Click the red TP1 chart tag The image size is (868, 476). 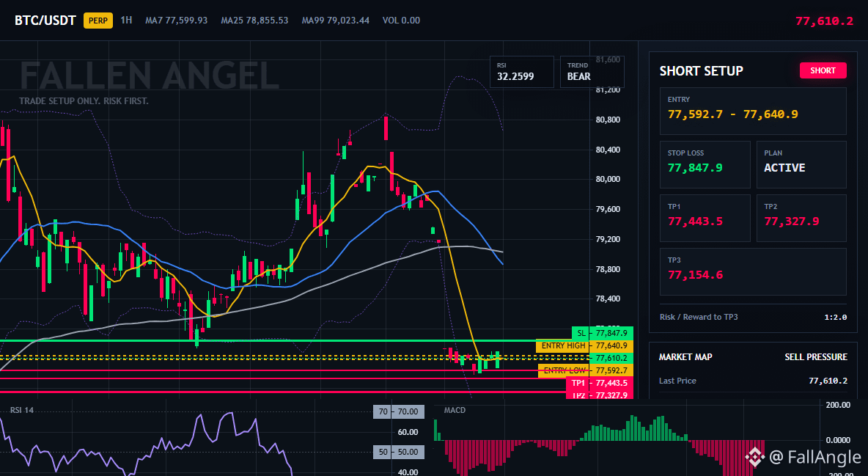pyautogui.click(x=578, y=383)
